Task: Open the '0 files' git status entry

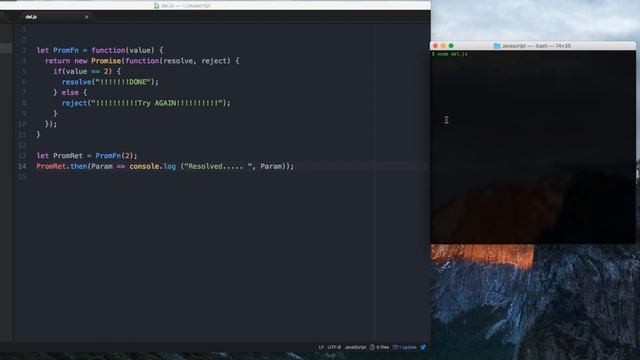Action: coord(380,347)
